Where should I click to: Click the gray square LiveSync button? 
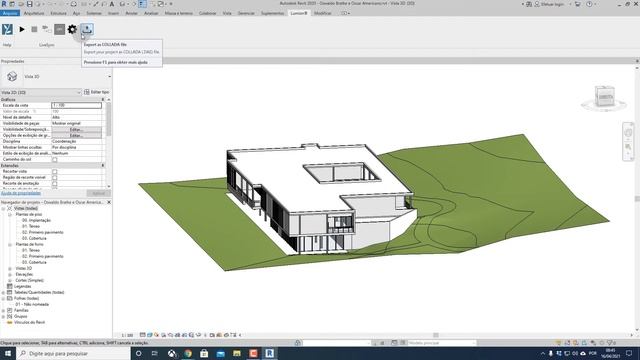tap(60, 29)
